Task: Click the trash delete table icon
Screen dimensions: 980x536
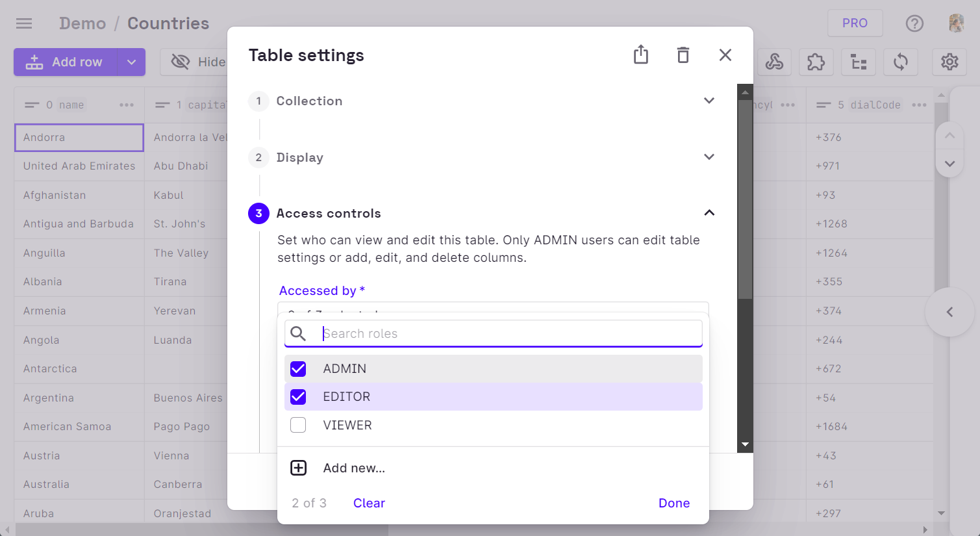Action: (x=683, y=55)
